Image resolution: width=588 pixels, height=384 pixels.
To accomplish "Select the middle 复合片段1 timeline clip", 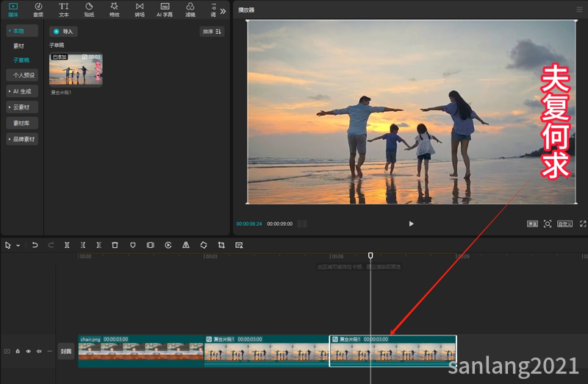I will pos(266,351).
